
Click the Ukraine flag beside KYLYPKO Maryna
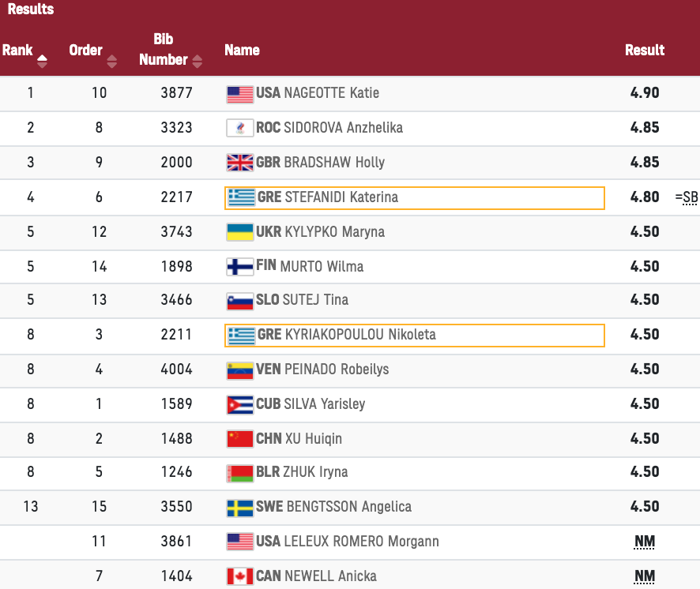[240, 232]
